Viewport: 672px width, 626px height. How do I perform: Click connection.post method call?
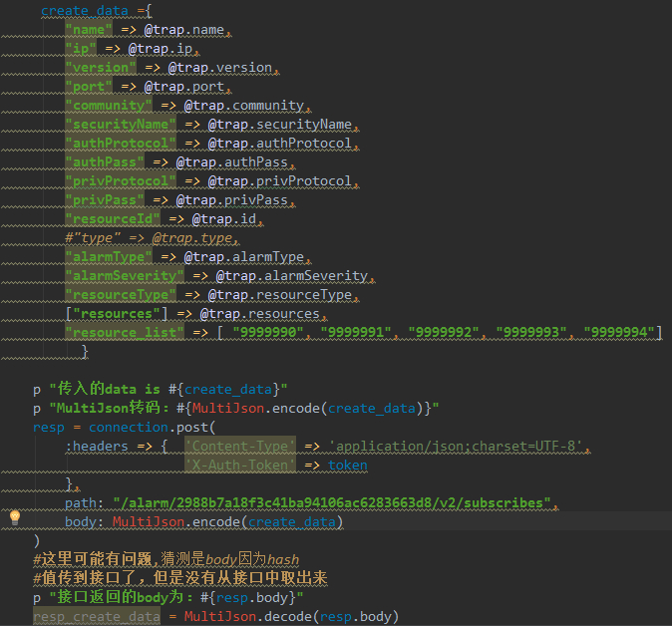[153, 428]
